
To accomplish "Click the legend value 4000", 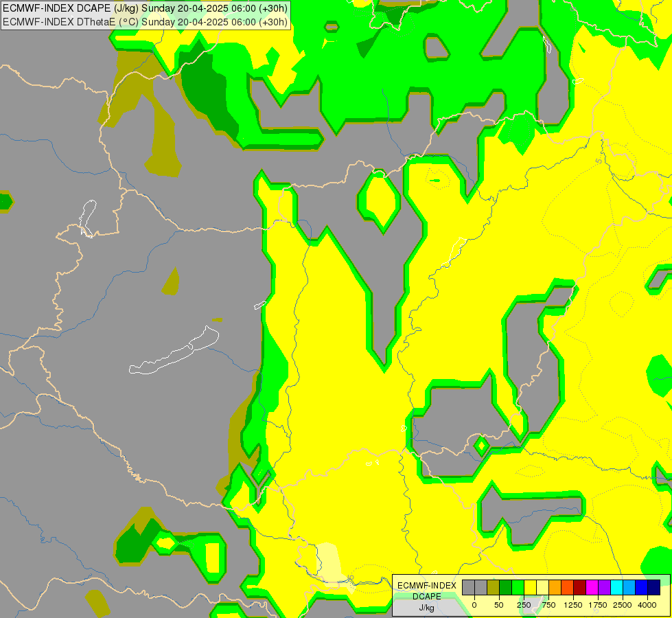I will 647,605.
